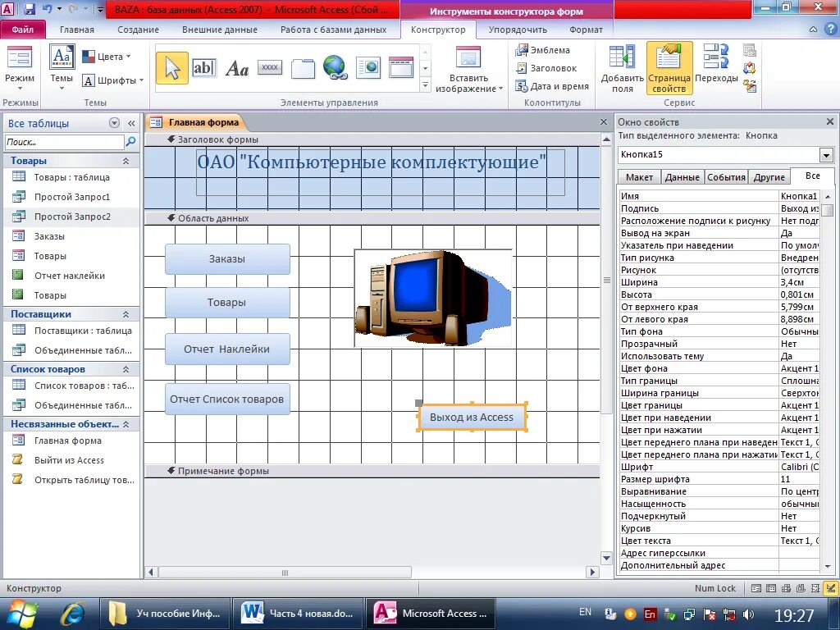
Task: Click the search magnifier icon
Action: click(130, 142)
